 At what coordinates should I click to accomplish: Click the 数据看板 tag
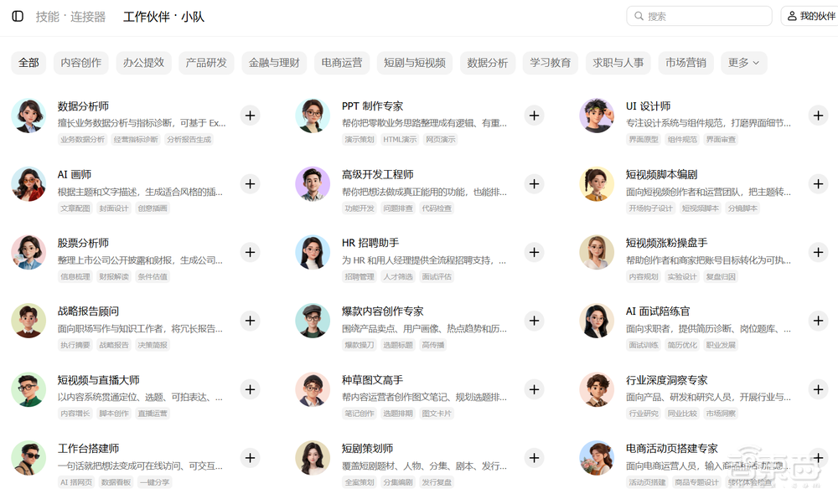(x=116, y=482)
